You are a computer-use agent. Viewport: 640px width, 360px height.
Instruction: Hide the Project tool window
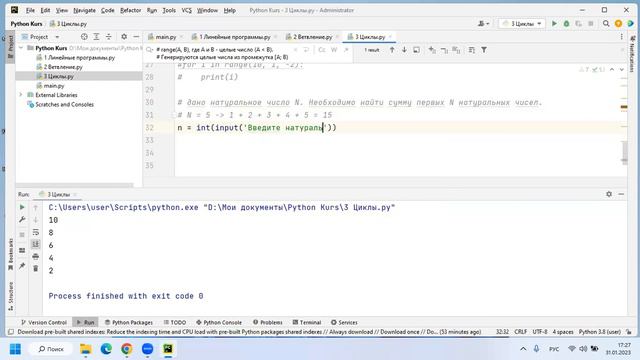pyautogui.click(x=136, y=37)
